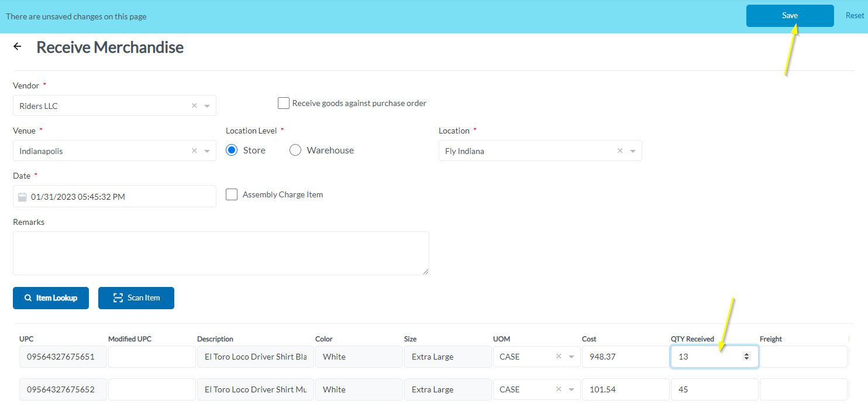868x407 pixels.
Task: Click the QTY Received column header
Action: point(693,339)
